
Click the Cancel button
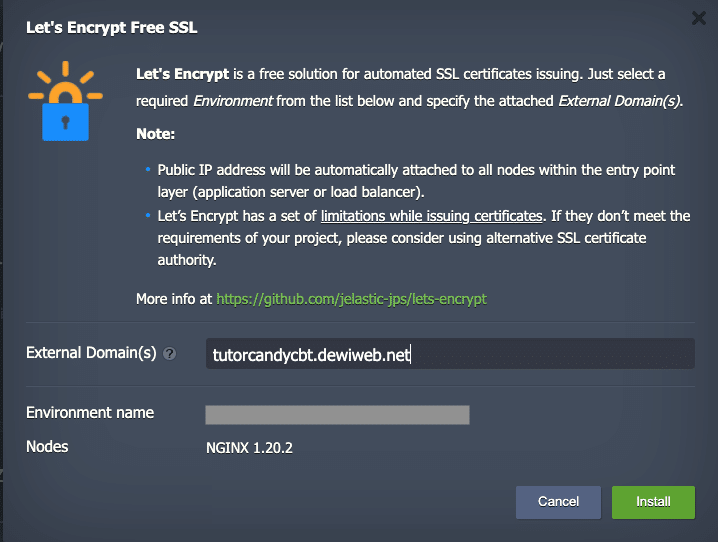click(558, 502)
